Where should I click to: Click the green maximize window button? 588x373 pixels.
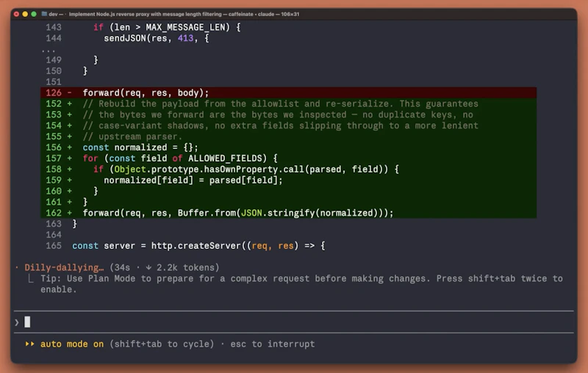pos(34,14)
